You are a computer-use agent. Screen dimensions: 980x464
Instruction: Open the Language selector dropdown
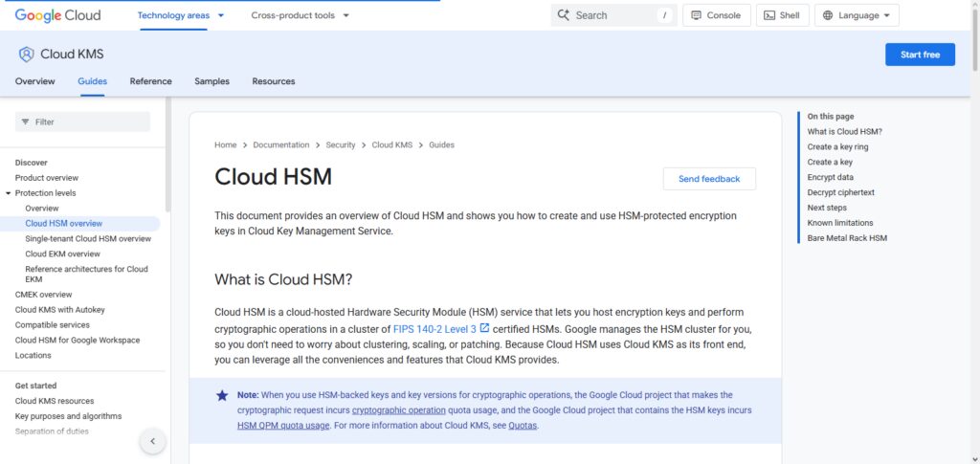[x=857, y=15]
